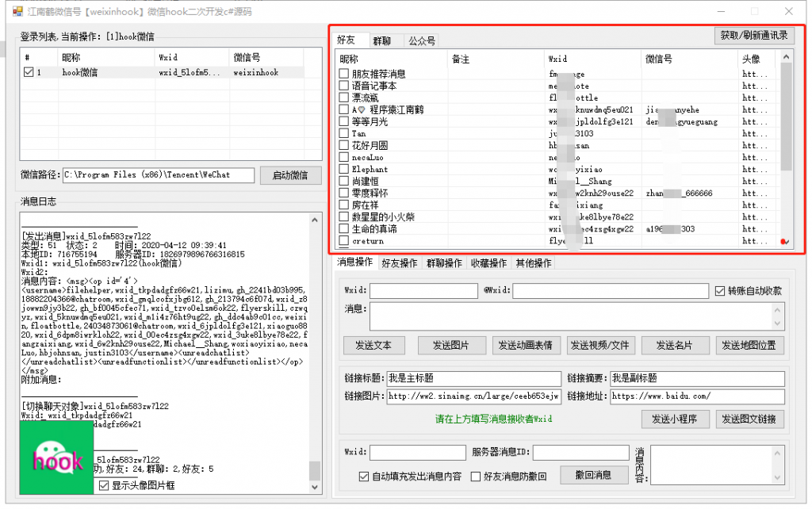Select the 消息操作 tab
The image size is (812, 509).
point(354,262)
